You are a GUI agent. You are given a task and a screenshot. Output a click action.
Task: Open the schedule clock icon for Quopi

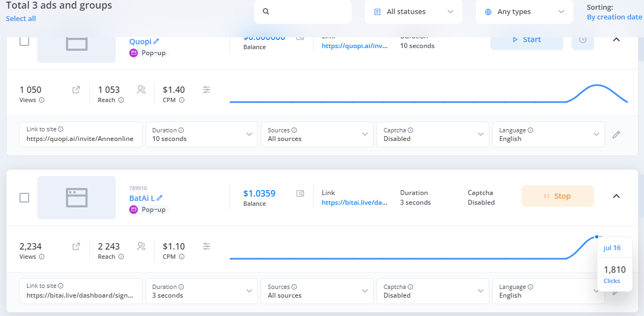pos(582,40)
